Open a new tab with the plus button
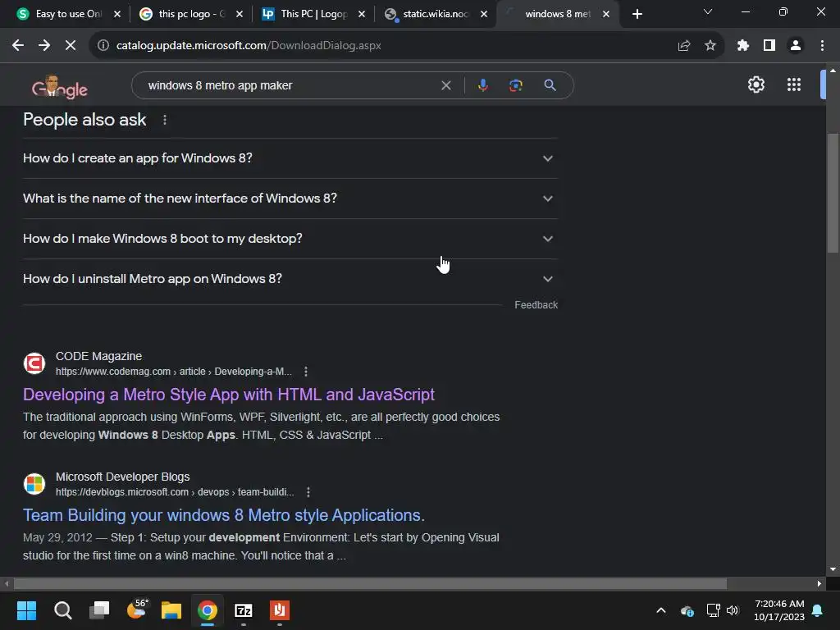The height and width of the screenshot is (630, 840). click(x=637, y=14)
